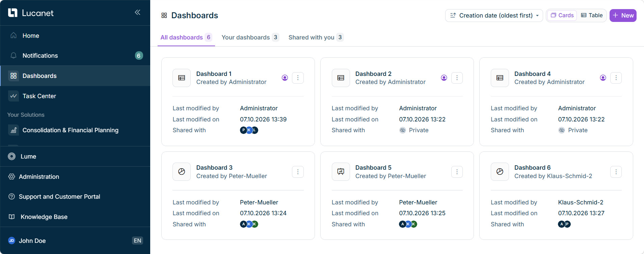Go to Administration
Image resolution: width=644 pixels, height=254 pixels.
click(x=75, y=177)
